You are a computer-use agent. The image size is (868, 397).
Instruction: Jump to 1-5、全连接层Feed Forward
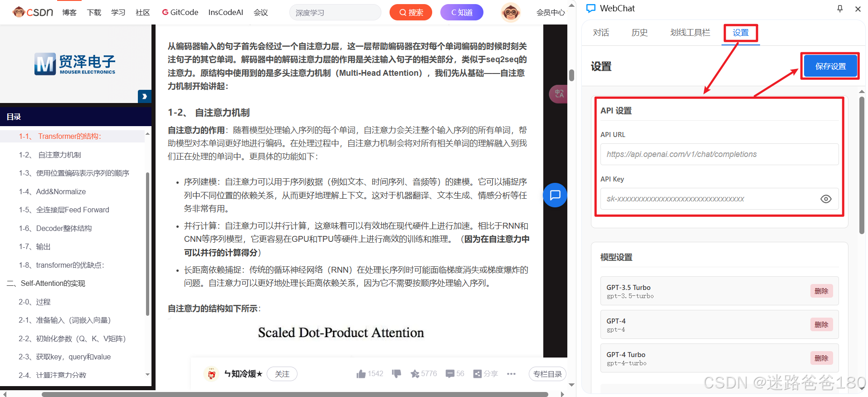coord(64,210)
